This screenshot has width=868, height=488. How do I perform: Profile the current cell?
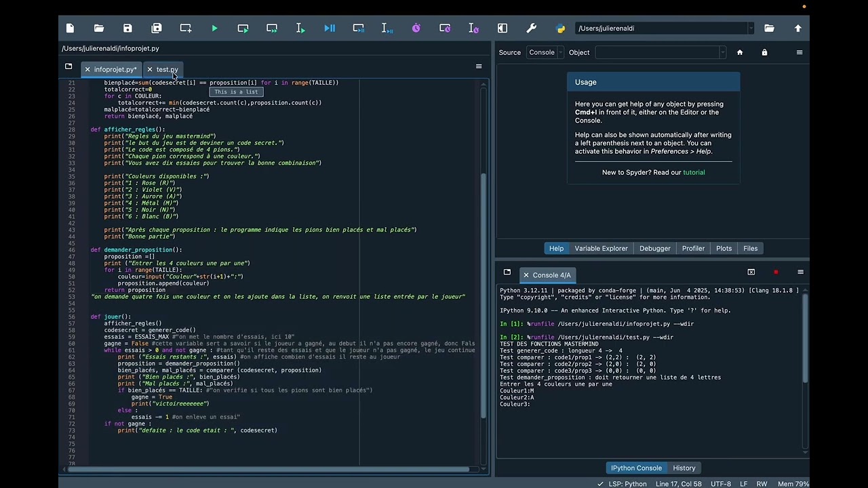445,28
